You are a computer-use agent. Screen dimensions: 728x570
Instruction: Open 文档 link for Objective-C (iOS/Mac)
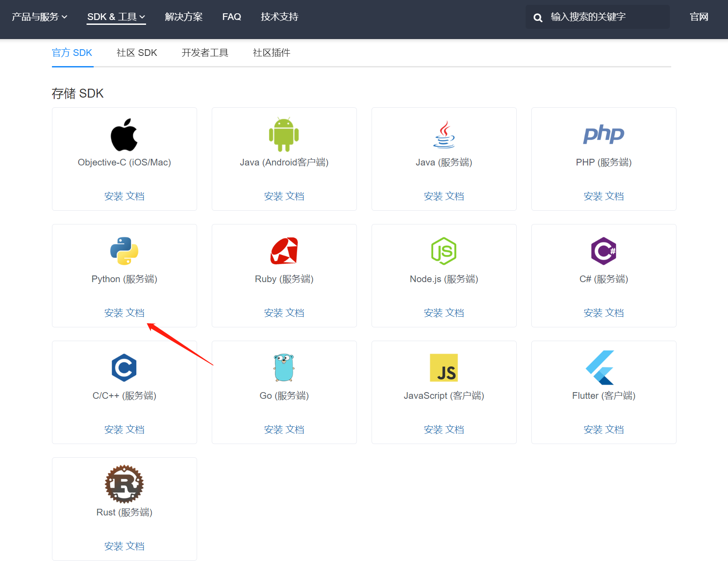pyautogui.click(x=135, y=196)
